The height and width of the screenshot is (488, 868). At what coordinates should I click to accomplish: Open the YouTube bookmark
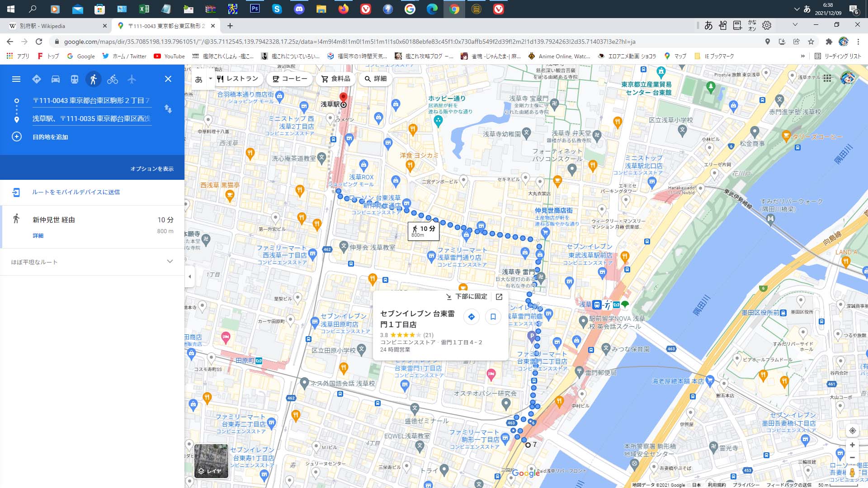point(170,56)
